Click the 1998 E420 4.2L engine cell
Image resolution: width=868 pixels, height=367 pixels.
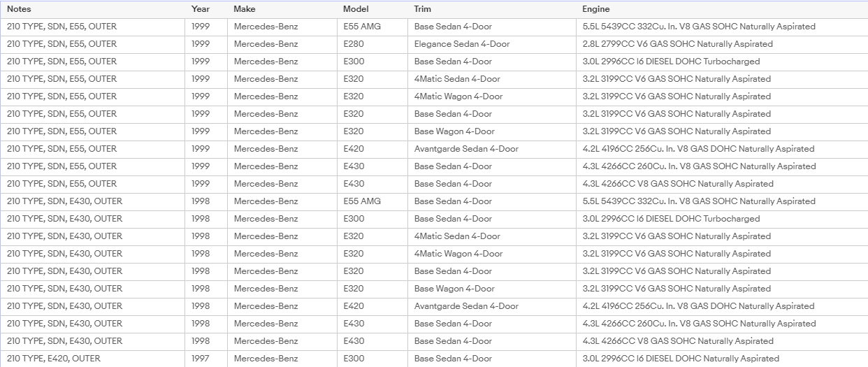click(x=722, y=306)
